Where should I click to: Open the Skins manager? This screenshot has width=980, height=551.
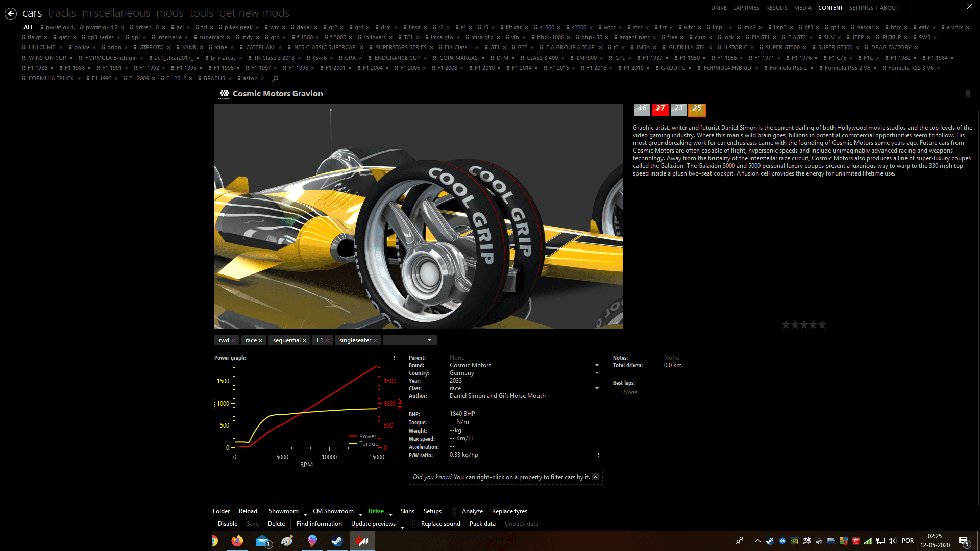(x=407, y=511)
